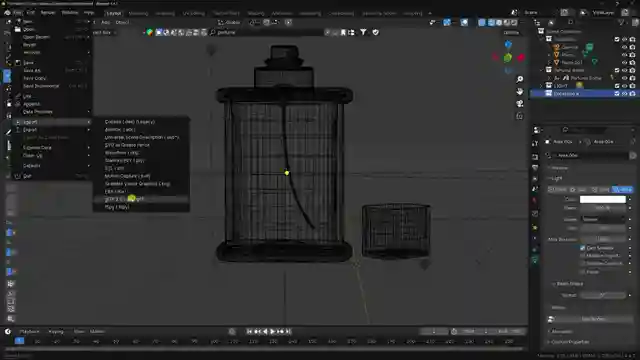Open the light Shape dropdown
Screen dimensions: 640x360
point(602,219)
